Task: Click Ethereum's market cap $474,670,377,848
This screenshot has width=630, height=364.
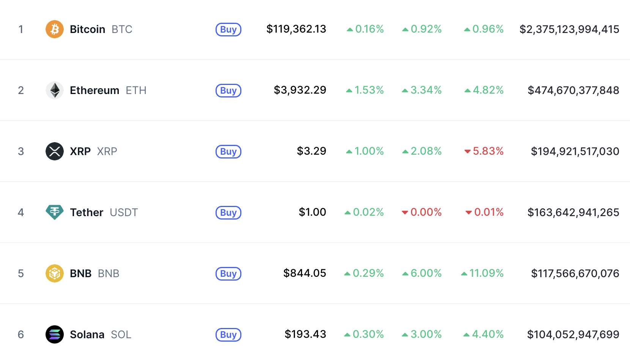Action: pos(573,90)
